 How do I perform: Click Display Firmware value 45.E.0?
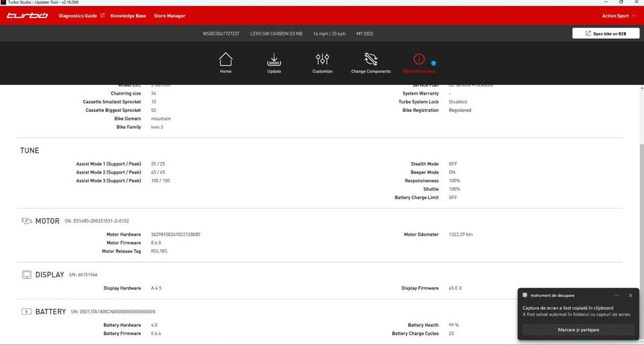(x=455, y=288)
